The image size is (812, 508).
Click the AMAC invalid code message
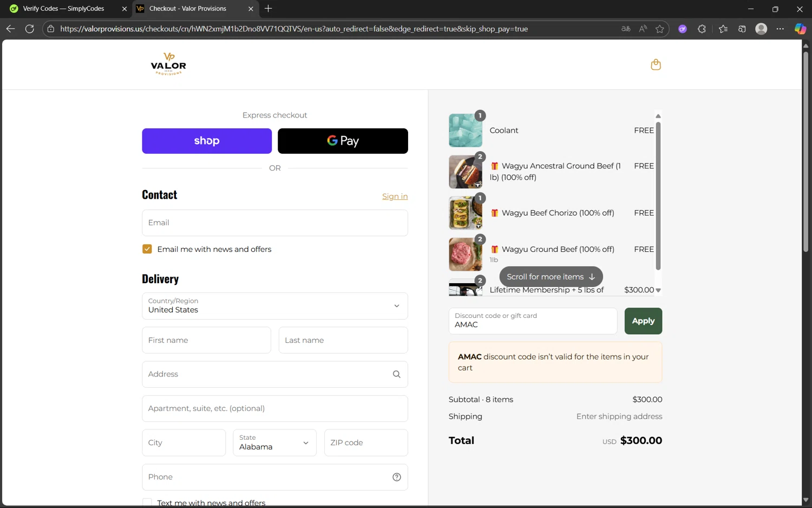(x=555, y=362)
